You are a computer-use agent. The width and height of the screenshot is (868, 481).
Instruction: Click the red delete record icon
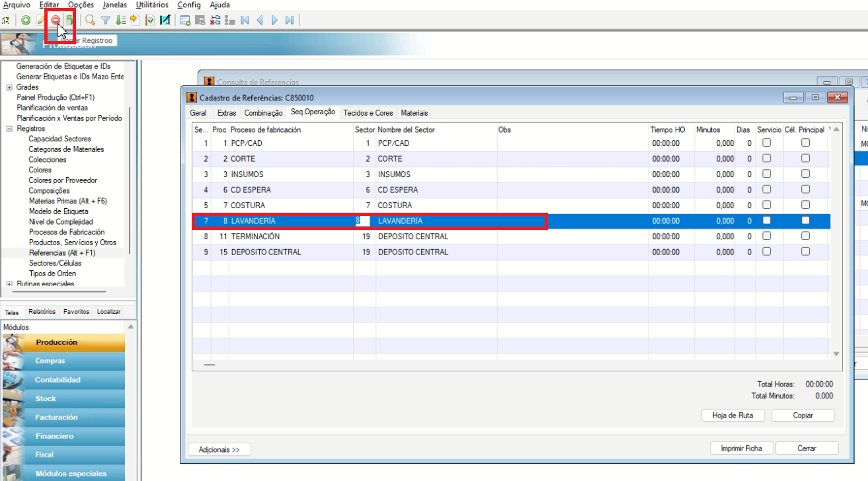click(x=56, y=20)
